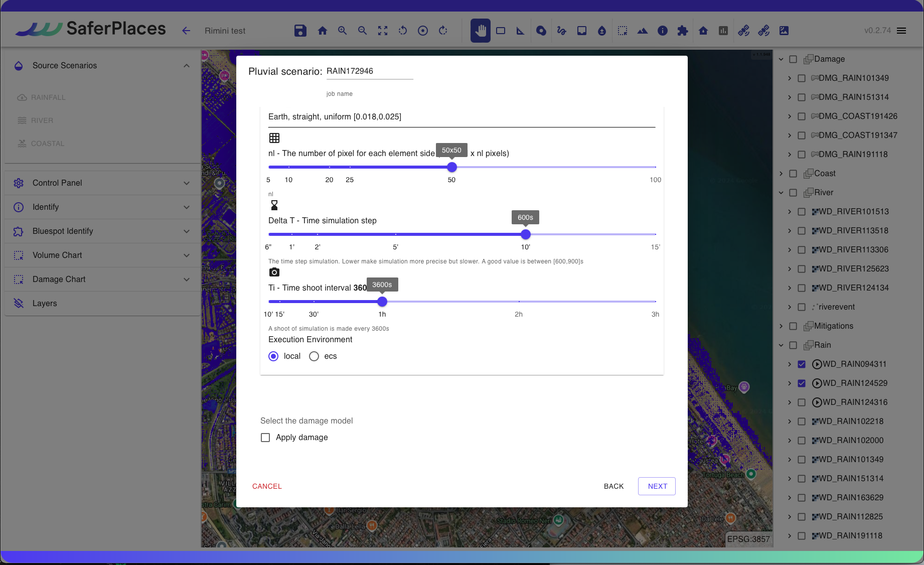Select the RIVER scenario option
The width and height of the screenshot is (924, 565).
42,120
